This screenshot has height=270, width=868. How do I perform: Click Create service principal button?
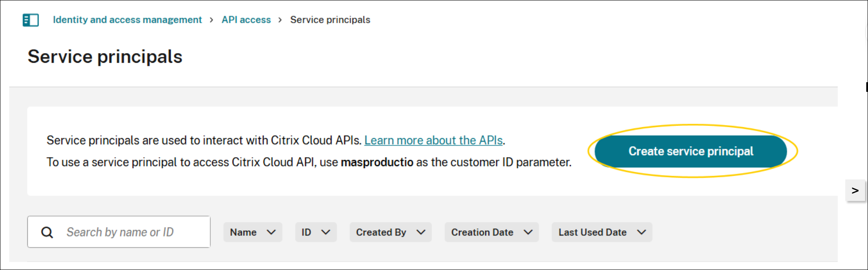point(691,151)
